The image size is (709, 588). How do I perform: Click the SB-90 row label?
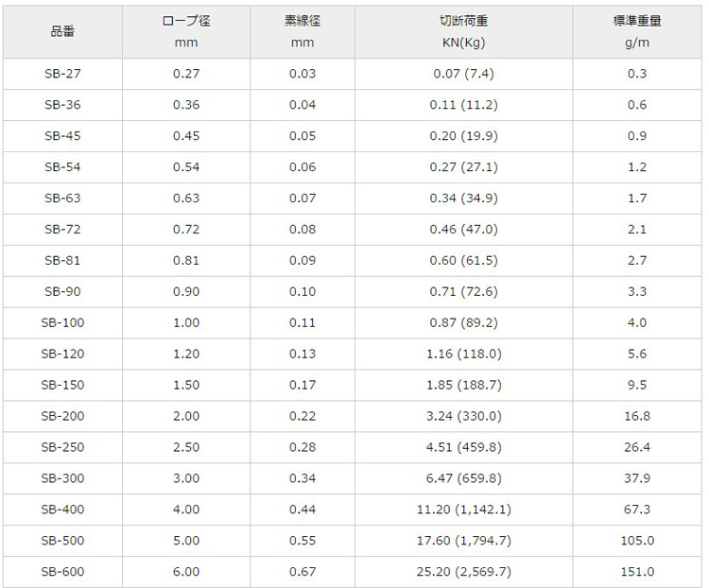coord(62,292)
